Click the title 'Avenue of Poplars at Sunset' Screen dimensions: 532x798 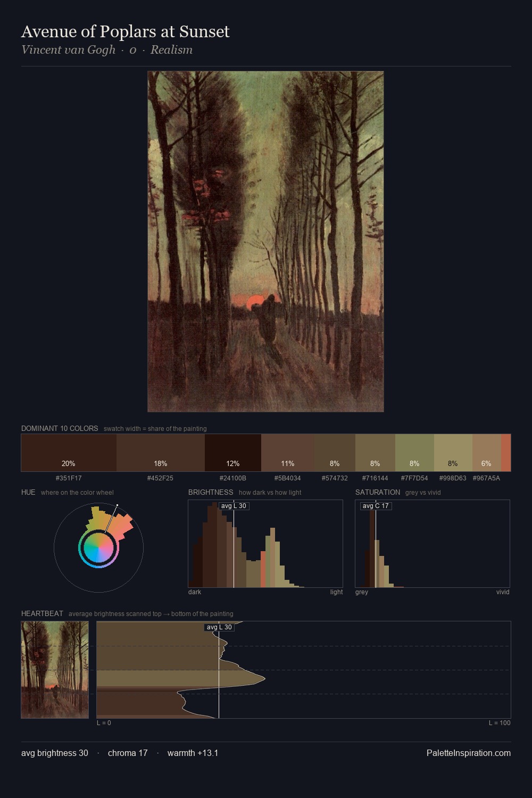pyautogui.click(x=126, y=31)
